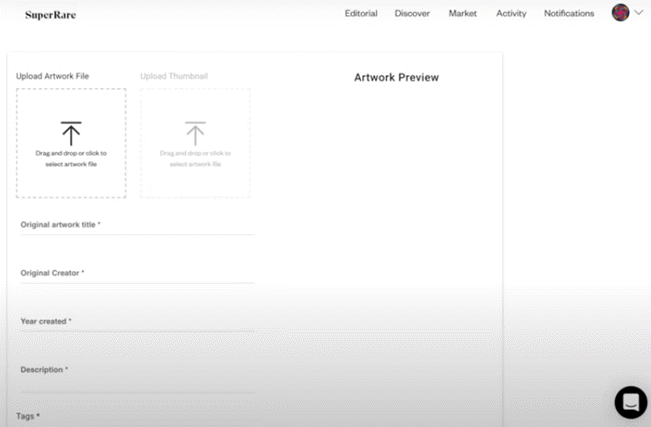Click the greyed upload arrow for thumbnail
This screenshot has height=427, width=651.
pyautogui.click(x=195, y=133)
